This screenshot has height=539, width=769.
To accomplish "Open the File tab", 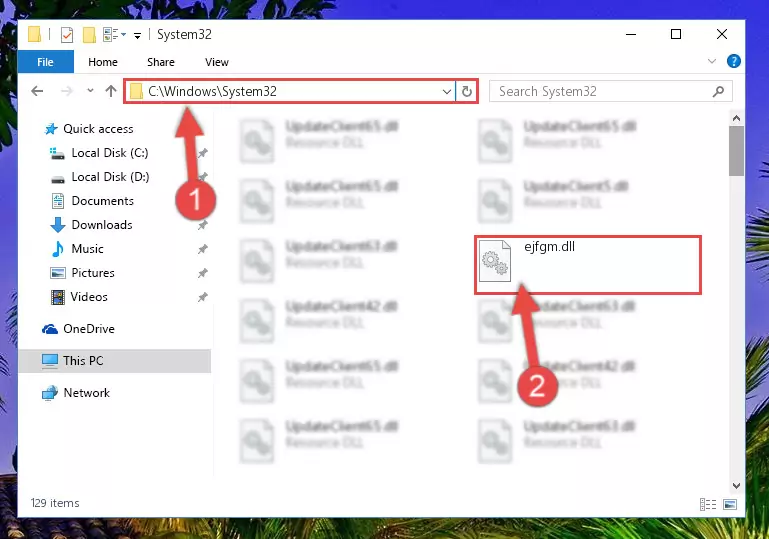I will pyautogui.click(x=46, y=62).
